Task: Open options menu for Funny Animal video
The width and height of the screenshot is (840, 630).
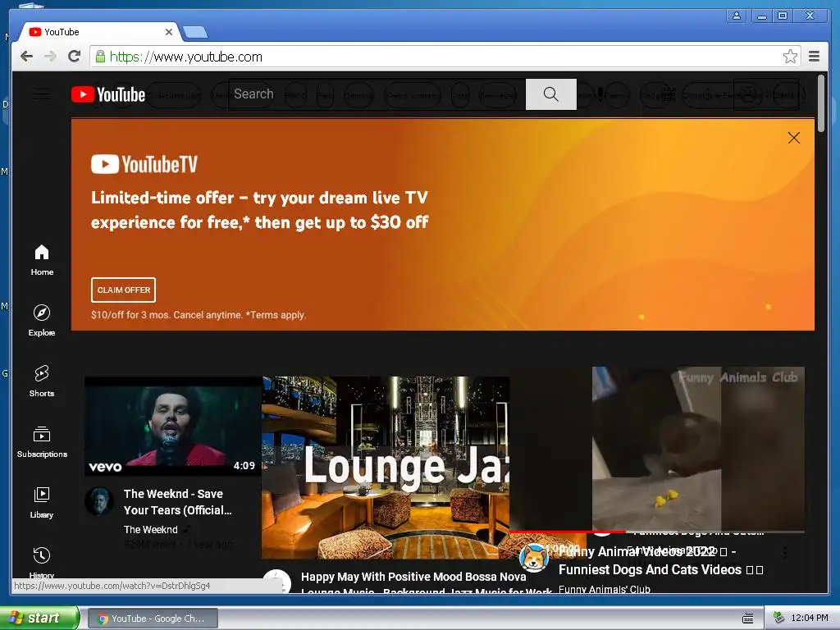Action: 785,552
